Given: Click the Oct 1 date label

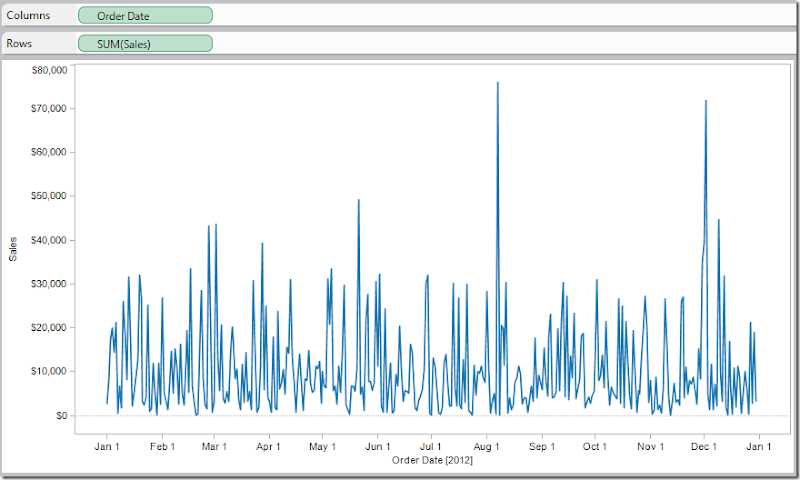Looking at the screenshot, I should coord(595,446).
